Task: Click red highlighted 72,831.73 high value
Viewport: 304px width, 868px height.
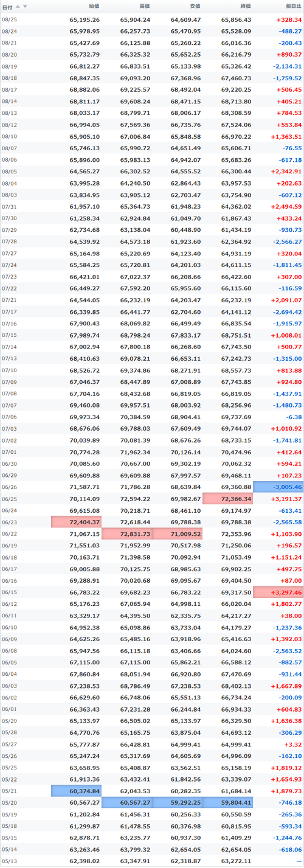Action: pyautogui.click(x=127, y=533)
